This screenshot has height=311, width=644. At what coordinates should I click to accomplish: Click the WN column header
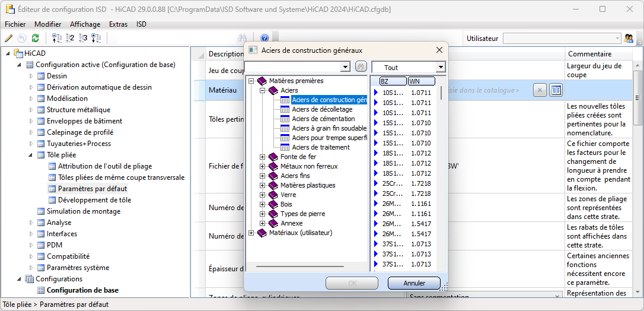[422, 81]
